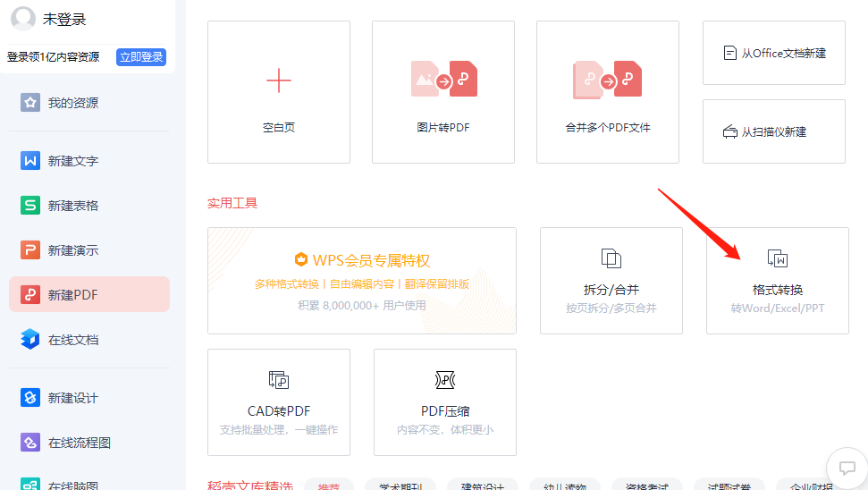The image size is (868, 490).
Task: Select 在线流程图 label in sidebar
Action: pyautogui.click(x=80, y=443)
